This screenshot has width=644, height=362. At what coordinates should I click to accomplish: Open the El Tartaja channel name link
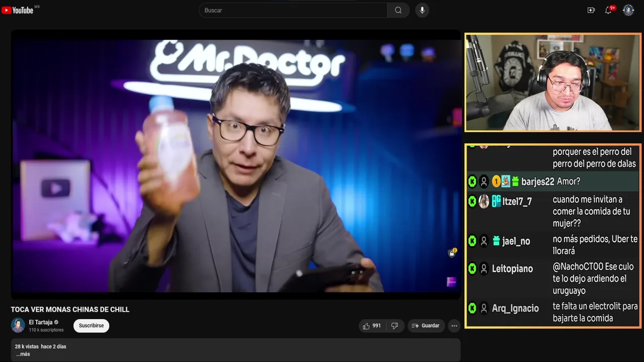pos(40,322)
